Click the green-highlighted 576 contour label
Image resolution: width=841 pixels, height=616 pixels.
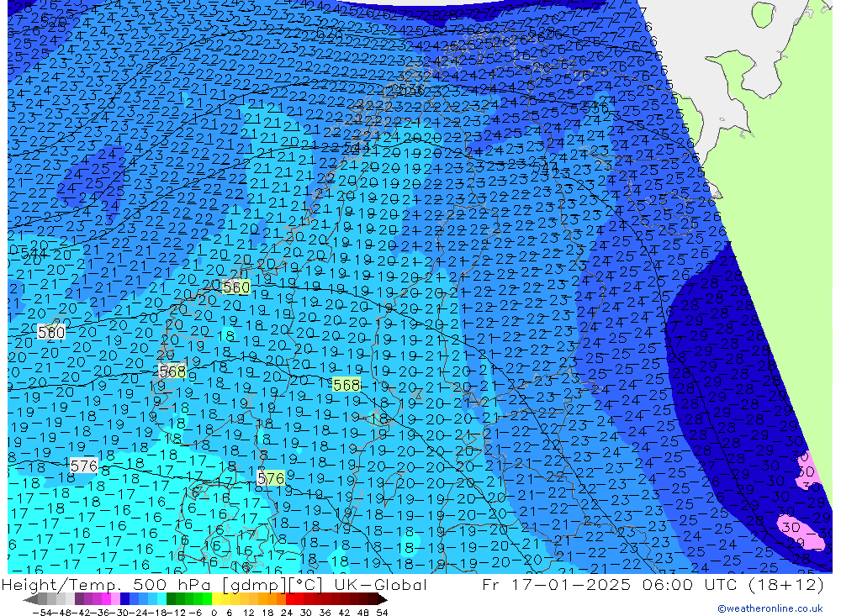(271, 477)
